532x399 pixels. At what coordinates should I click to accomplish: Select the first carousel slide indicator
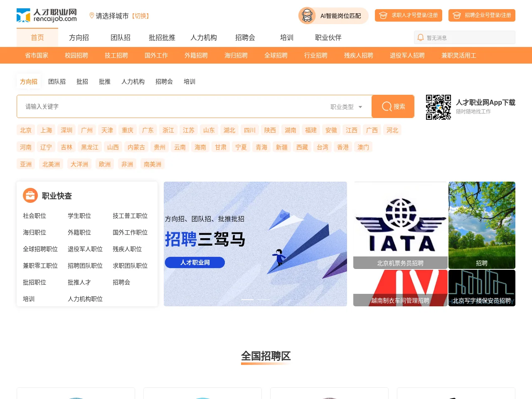(247, 299)
